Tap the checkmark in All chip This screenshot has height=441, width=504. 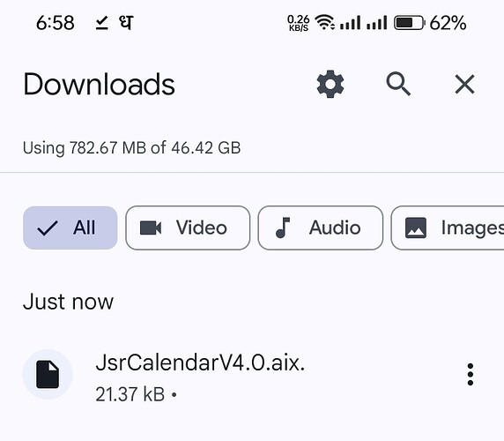click(48, 228)
